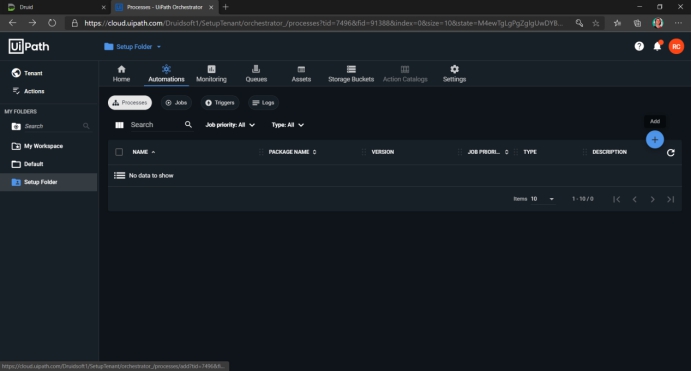Click the My Folders search field

53,126
